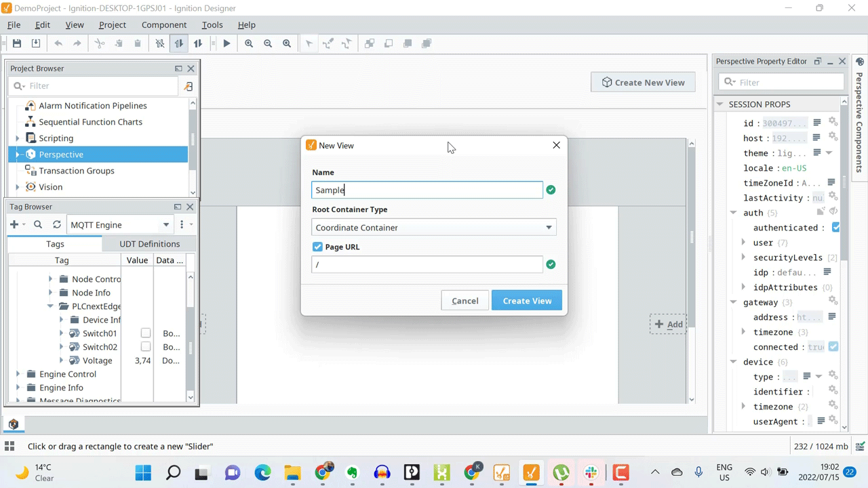Select the Transaction Groups tree item
The height and width of the screenshot is (488, 868).
77,171
